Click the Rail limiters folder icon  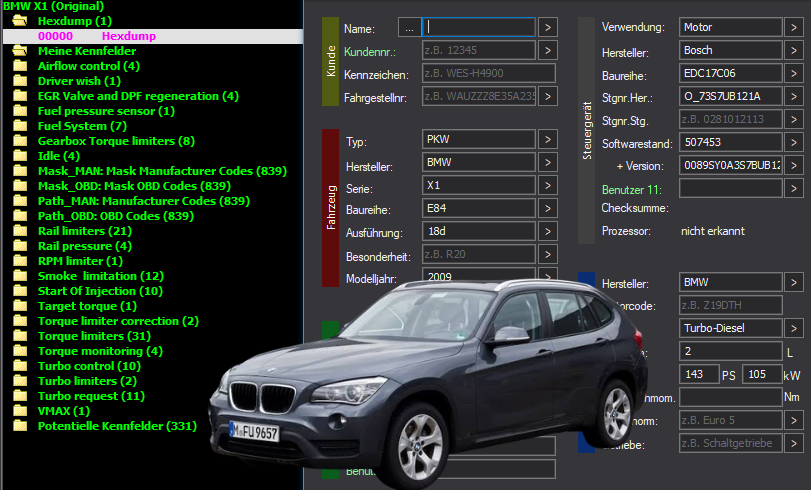(x=20, y=231)
